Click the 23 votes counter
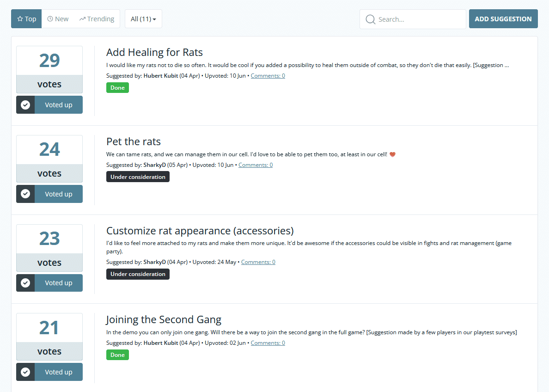The height and width of the screenshot is (392, 549). point(49,248)
